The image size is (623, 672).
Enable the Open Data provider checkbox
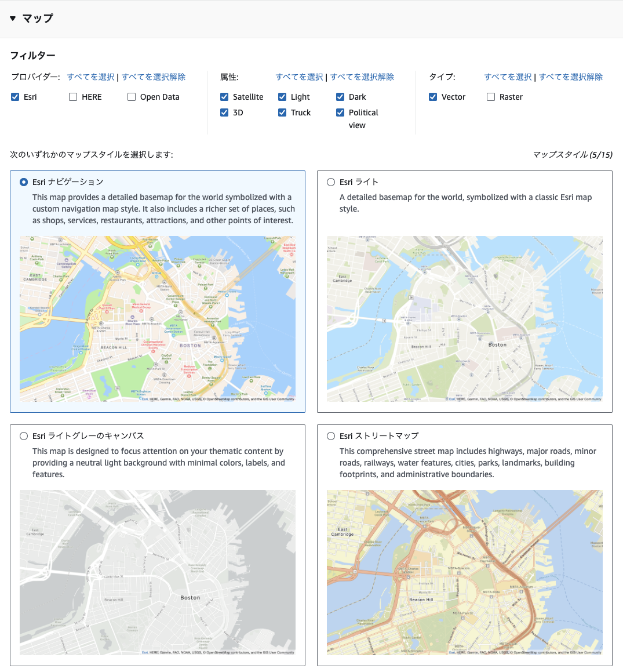click(132, 97)
